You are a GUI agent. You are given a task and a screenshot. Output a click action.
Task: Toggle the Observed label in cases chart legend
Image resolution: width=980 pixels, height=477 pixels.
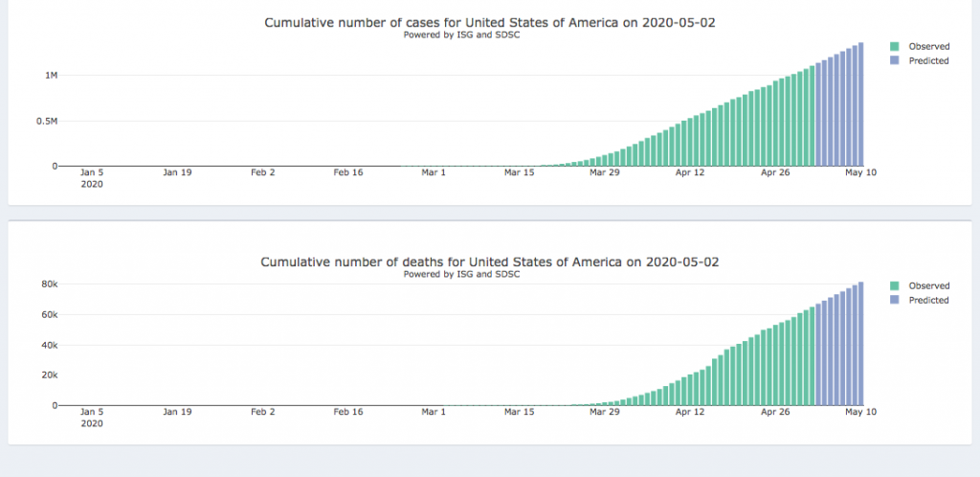(x=928, y=46)
